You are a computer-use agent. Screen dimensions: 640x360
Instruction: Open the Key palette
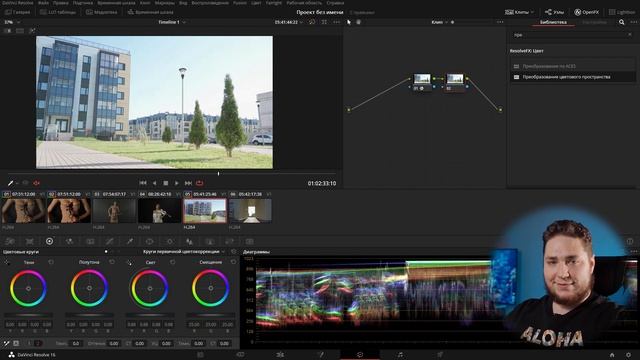click(209, 241)
